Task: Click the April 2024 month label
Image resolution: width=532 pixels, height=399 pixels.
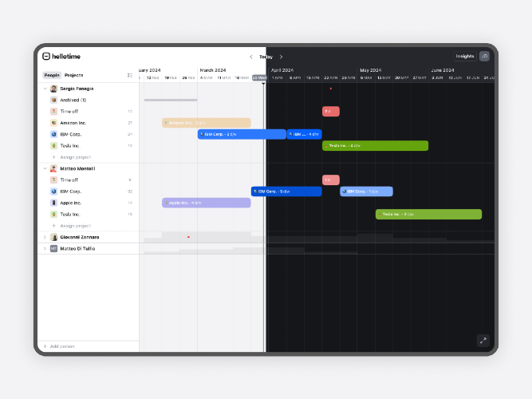Action: (x=282, y=70)
